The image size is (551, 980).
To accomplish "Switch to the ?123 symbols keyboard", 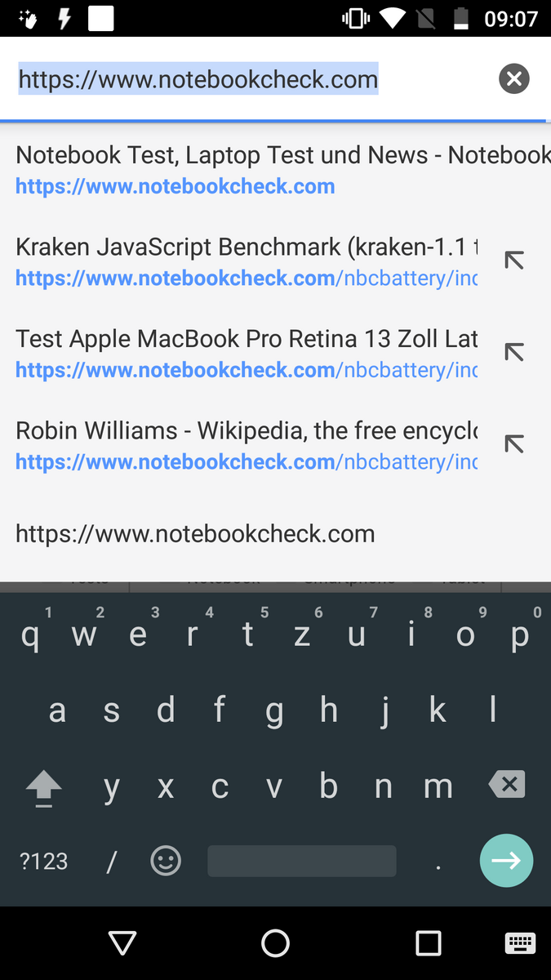I will point(44,861).
